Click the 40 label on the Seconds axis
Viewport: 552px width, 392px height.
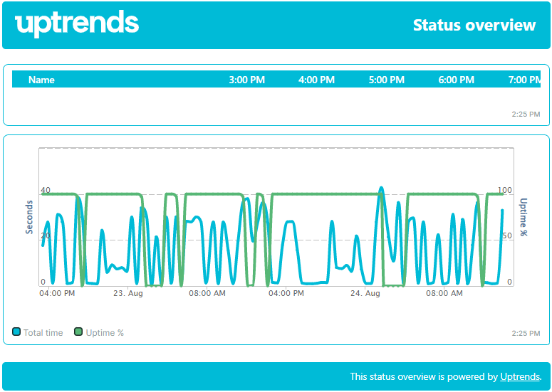coord(46,191)
